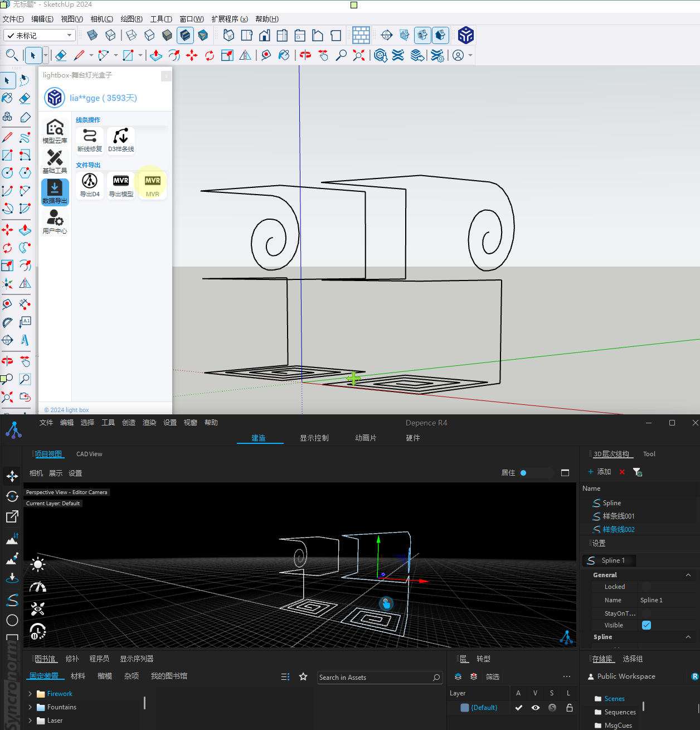Uncheck the Visible checkbox for Spline 1

646,625
